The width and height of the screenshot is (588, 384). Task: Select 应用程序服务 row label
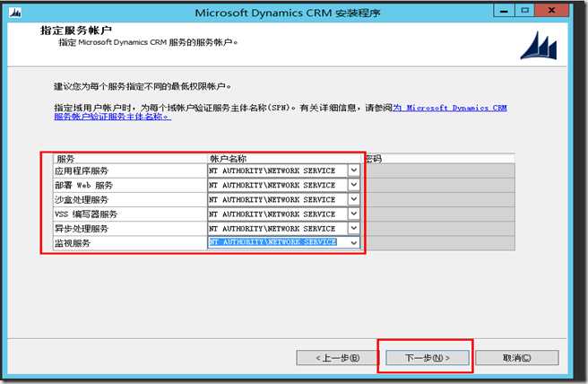pos(82,170)
